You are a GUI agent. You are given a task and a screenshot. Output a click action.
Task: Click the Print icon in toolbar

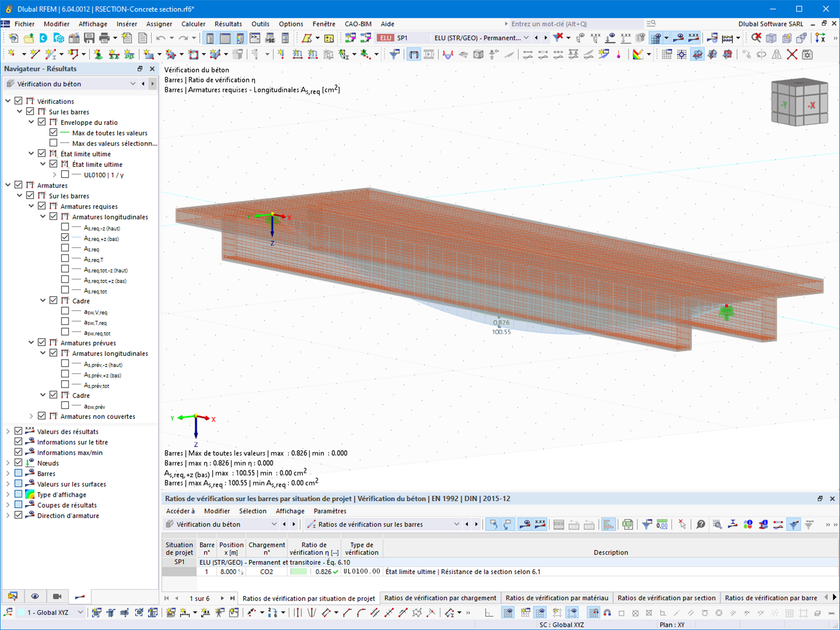coord(104,38)
